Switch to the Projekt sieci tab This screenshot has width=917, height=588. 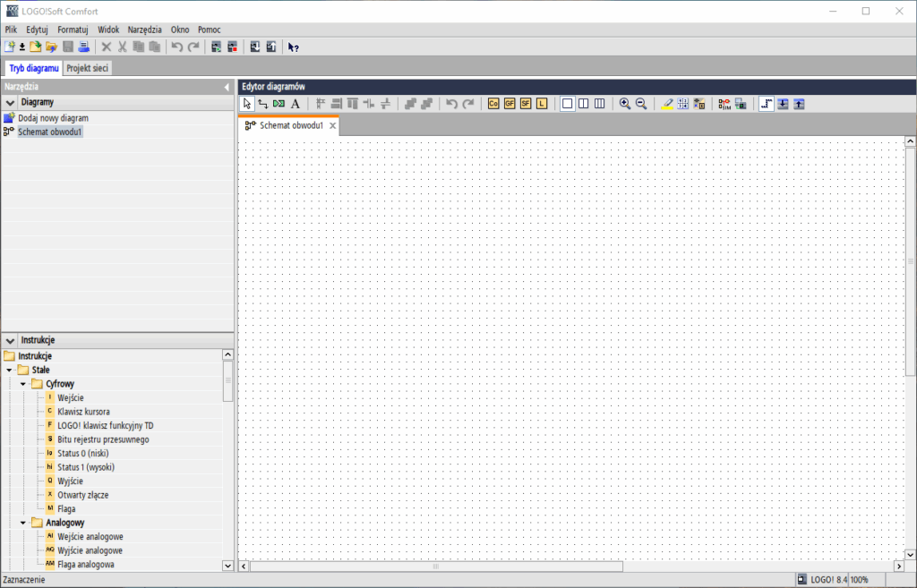(87, 68)
